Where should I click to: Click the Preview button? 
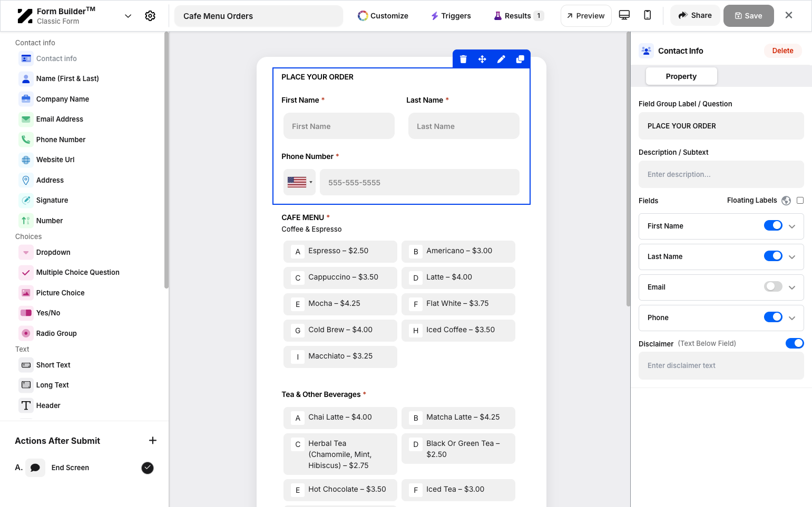[x=586, y=16]
